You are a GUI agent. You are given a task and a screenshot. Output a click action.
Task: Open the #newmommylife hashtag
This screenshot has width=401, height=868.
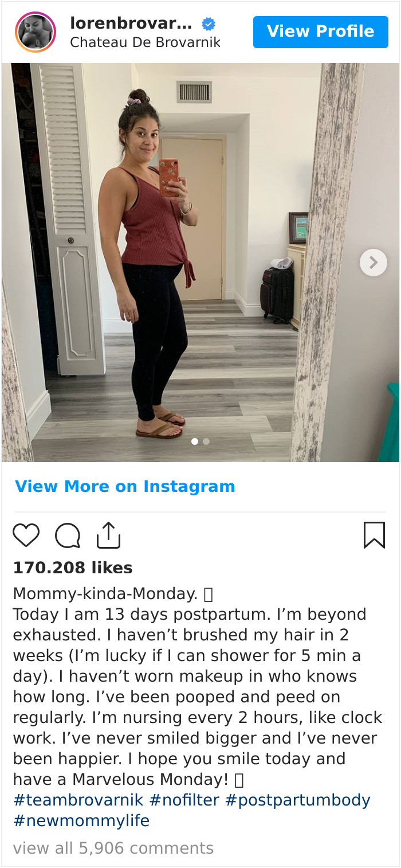(x=81, y=820)
